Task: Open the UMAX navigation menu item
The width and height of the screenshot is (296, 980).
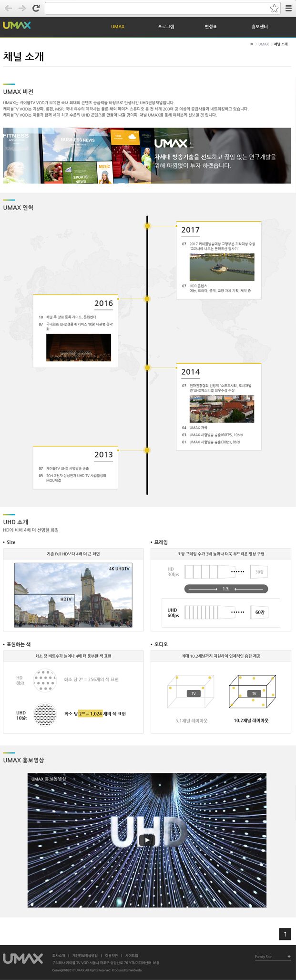Action: click(x=118, y=27)
